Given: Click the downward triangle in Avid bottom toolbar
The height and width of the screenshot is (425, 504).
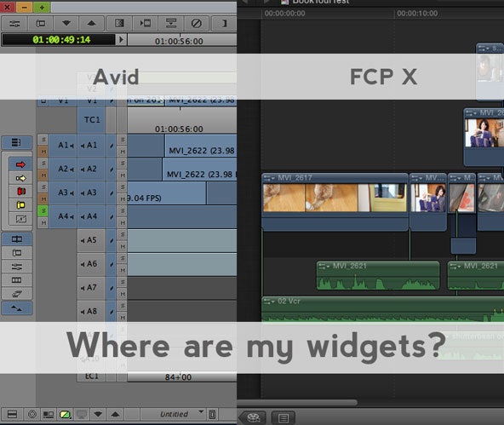Looking at the screenshot, I should (98, 414).
